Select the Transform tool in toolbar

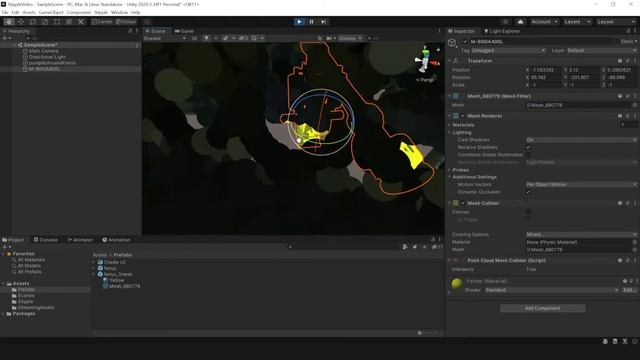[69, 22]
